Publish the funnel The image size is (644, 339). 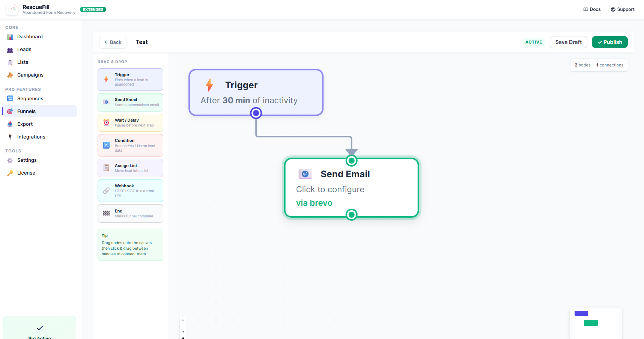pos(609,42)
